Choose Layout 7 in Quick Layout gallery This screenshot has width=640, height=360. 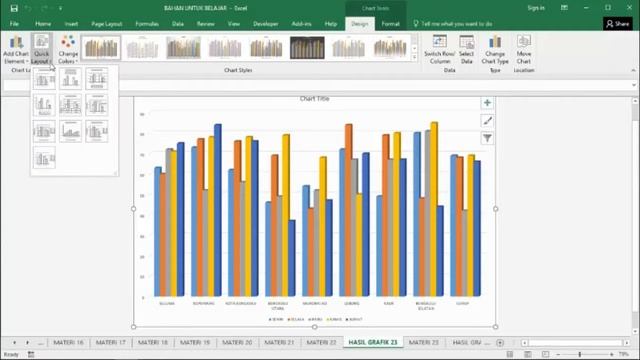pos(44,131)
